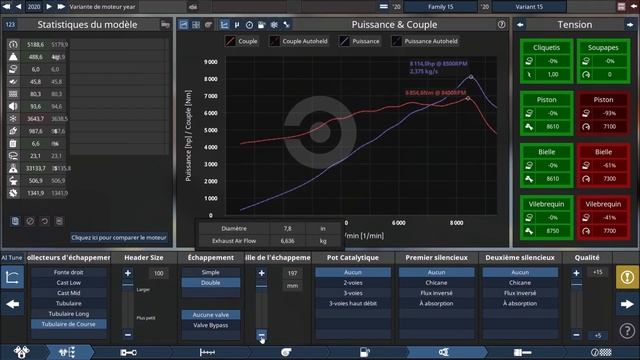The width and height of the screenshot is (640, 360).
Task: Open the Puissance & Couple help icon
Action: click(x=501, y=24)
